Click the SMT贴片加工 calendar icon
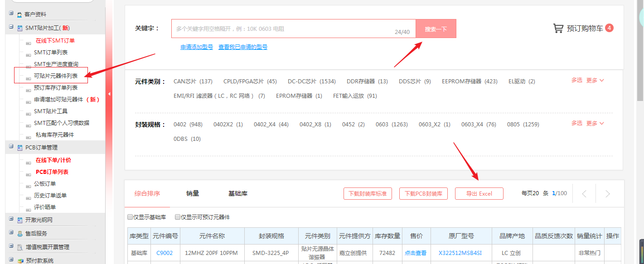 point(20,28)
